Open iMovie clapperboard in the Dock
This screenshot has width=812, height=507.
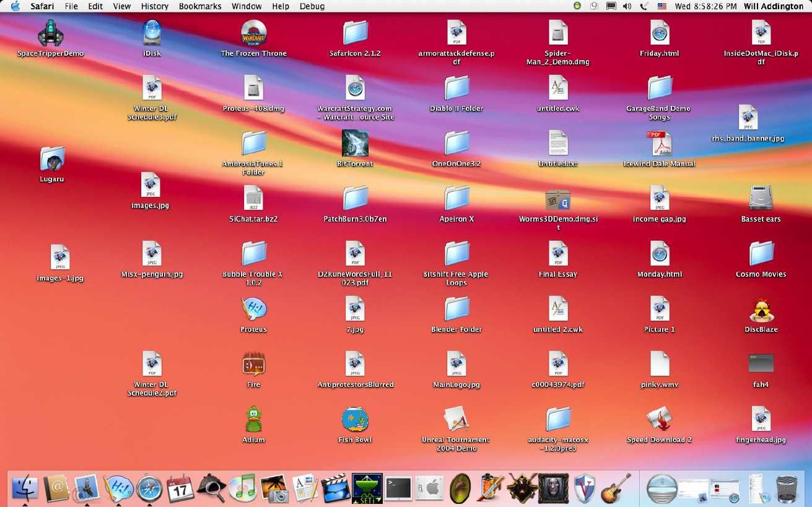[x=335, y=488]
